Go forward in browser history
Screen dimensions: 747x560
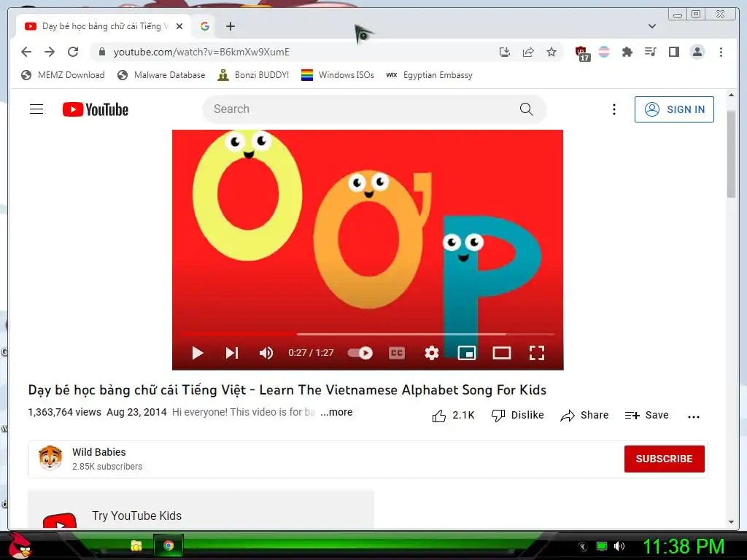50,52
